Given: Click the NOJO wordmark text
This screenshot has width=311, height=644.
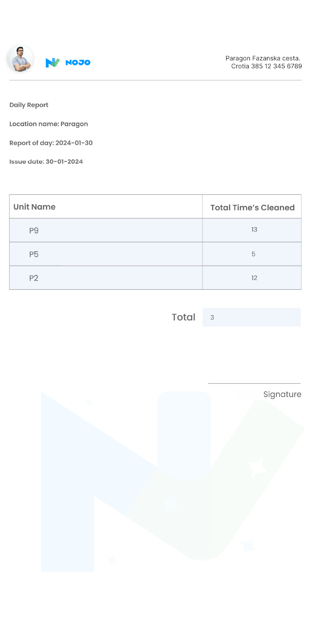Looking at the screenshot, I should 78,63.
